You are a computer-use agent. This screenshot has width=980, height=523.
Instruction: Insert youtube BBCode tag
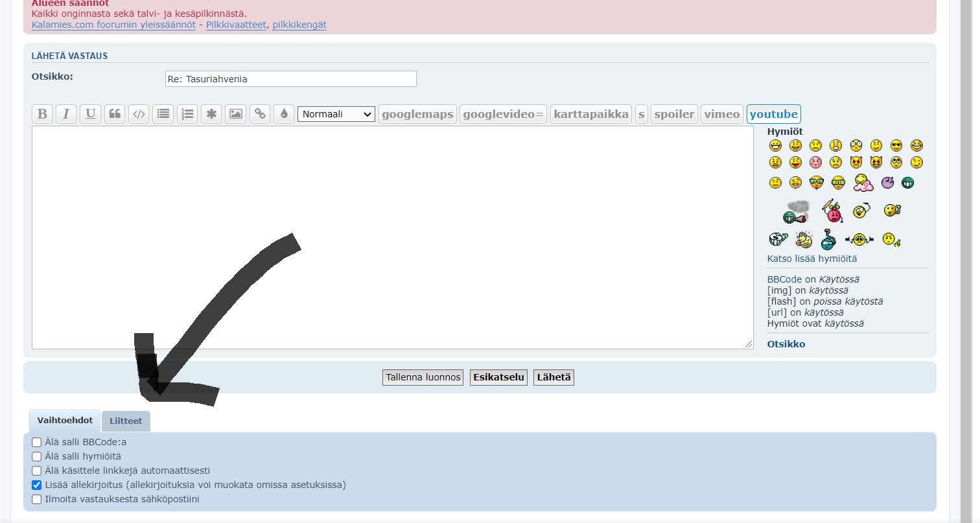[x=773, y=114]
